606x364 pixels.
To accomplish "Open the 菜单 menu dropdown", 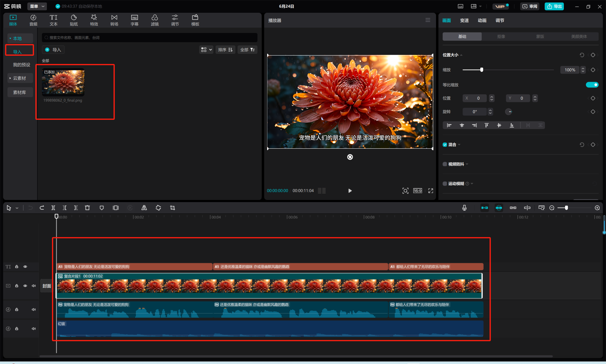I will pyautogui.click(x=37, y=6).
